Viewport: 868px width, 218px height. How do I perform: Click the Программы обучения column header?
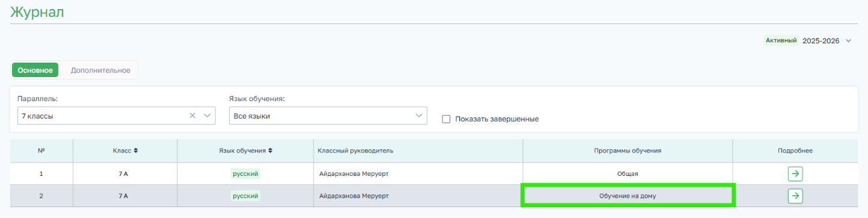point(627,151)
